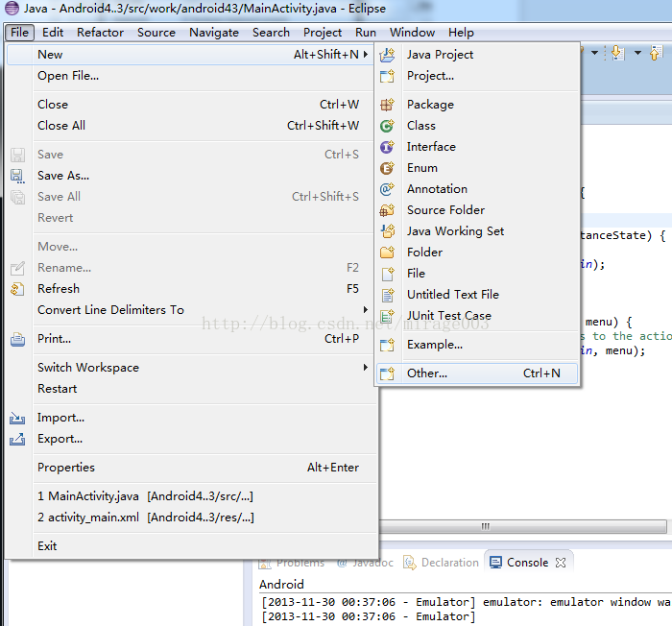Open dropdown arrow beside next annotation button
This screenshot has width=672, height=626.
tap(637, 53)
